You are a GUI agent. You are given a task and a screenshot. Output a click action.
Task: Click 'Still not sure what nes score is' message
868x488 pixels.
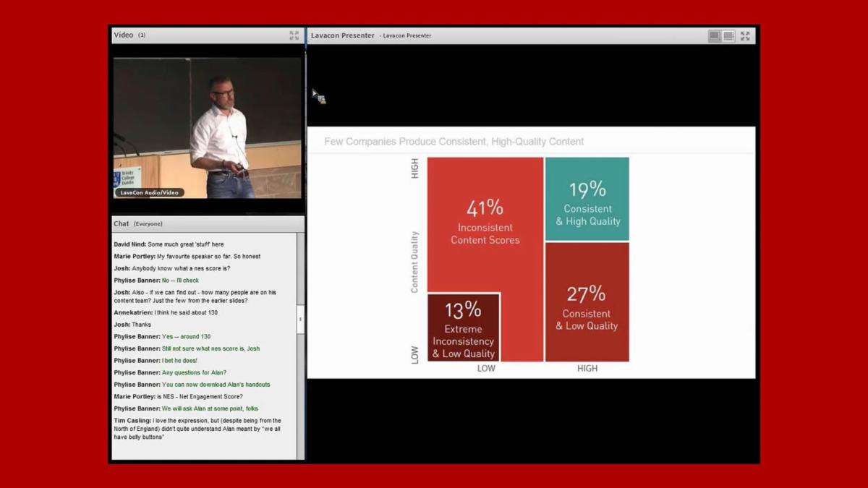coord(187,348)
